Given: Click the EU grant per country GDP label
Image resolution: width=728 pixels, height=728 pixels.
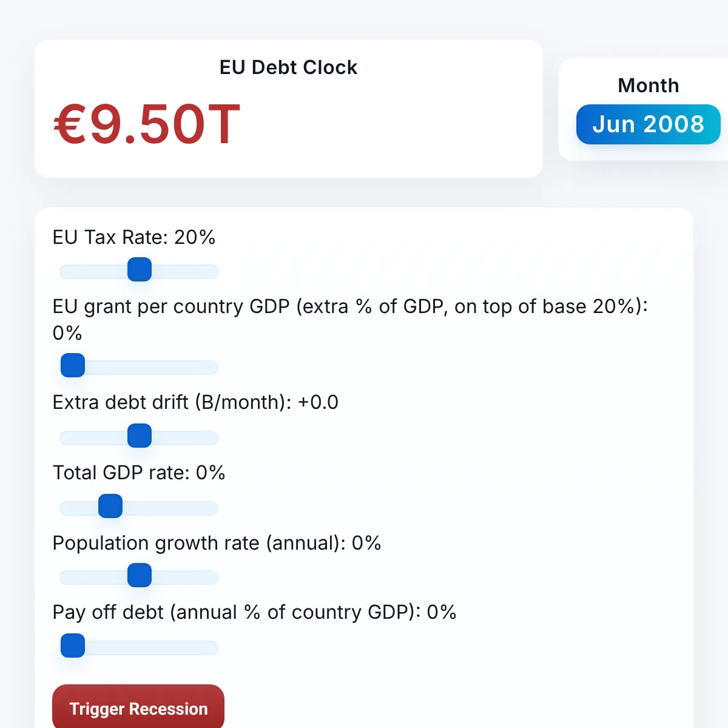Looking at the screenshot, I should pyautogui.click(x=349, y=307).
